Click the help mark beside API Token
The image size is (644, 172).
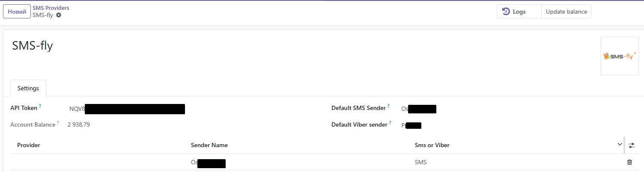[40, 106]
